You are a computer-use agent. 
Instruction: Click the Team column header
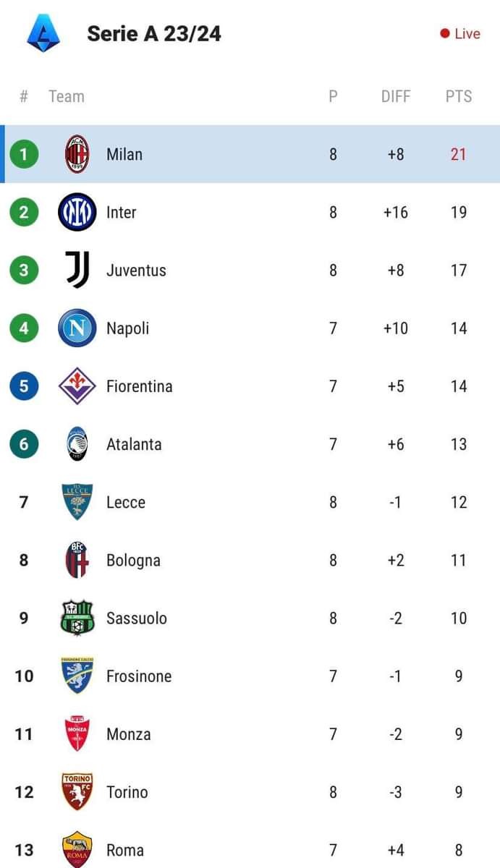click(66, 96)
